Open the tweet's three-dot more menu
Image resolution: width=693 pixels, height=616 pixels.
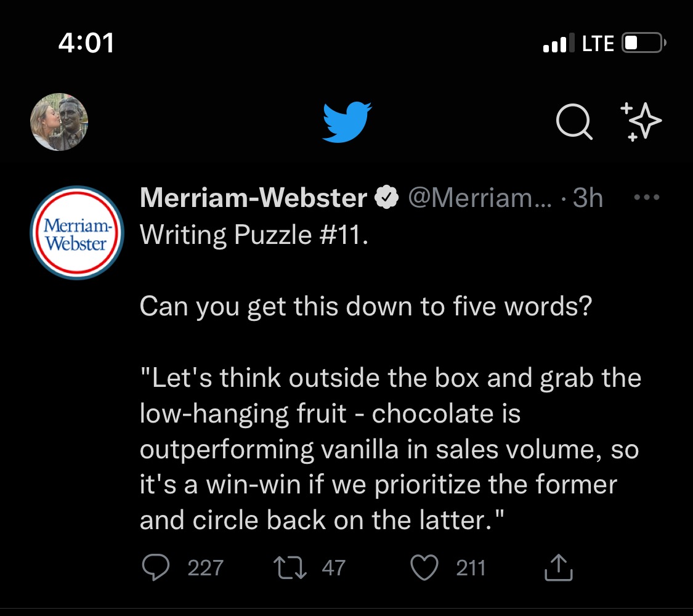click(647, 198)
